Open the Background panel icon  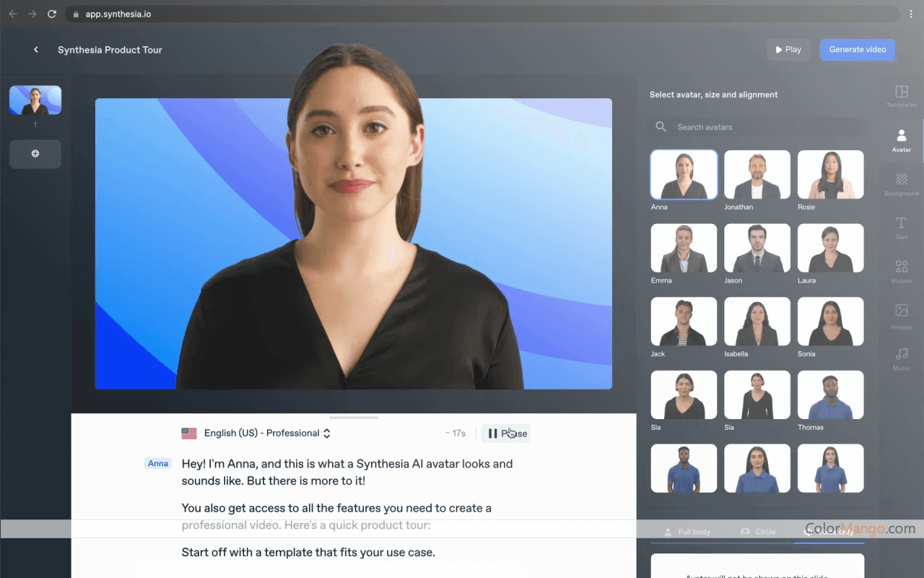[x=901, y=181]
